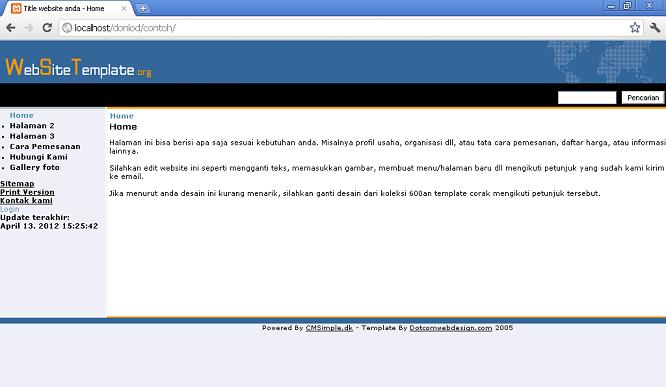
Task: Bookmark this page using the star icon
Action: (635, 28)
